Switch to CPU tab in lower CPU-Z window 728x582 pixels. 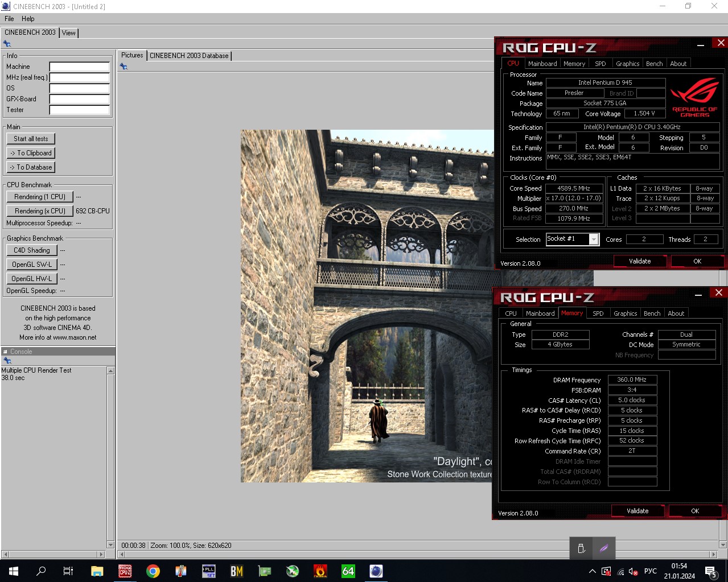[511, 313]
